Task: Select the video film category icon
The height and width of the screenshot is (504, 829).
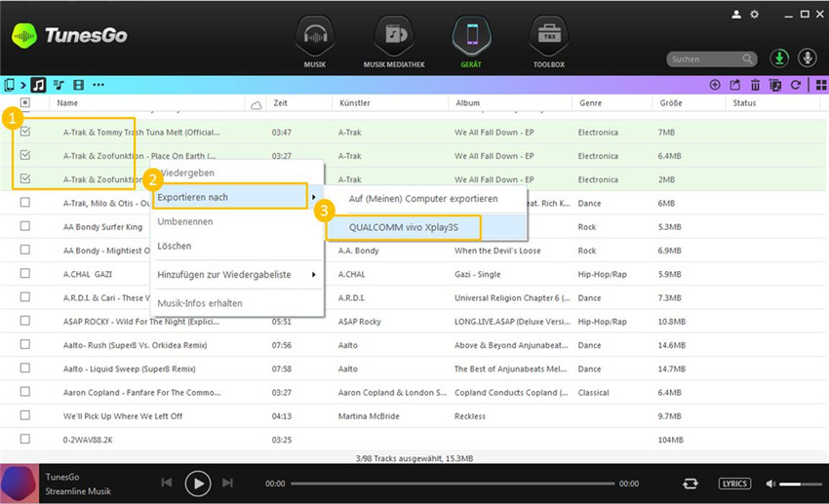Action: pyautogui.click(x=79, y=85)
